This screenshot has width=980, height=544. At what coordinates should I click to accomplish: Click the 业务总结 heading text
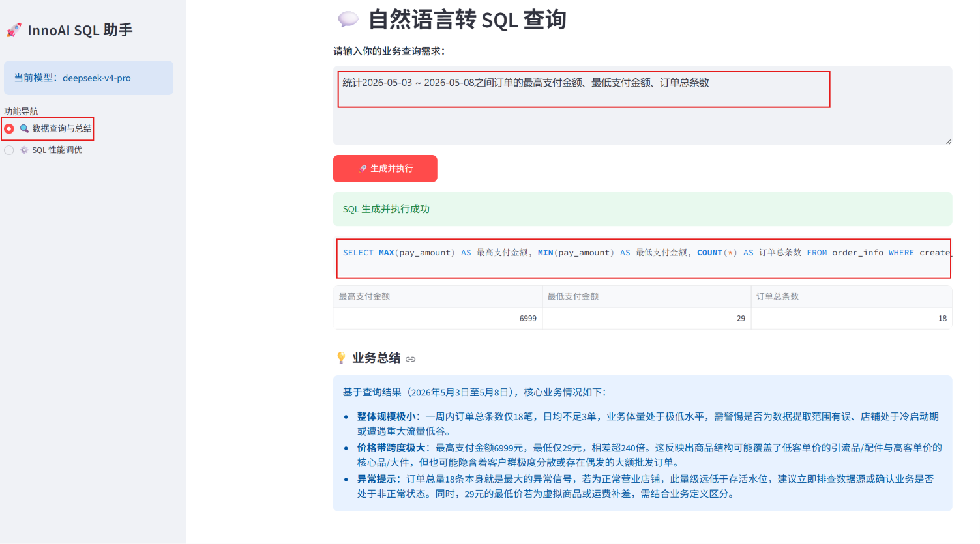(376, 358)
